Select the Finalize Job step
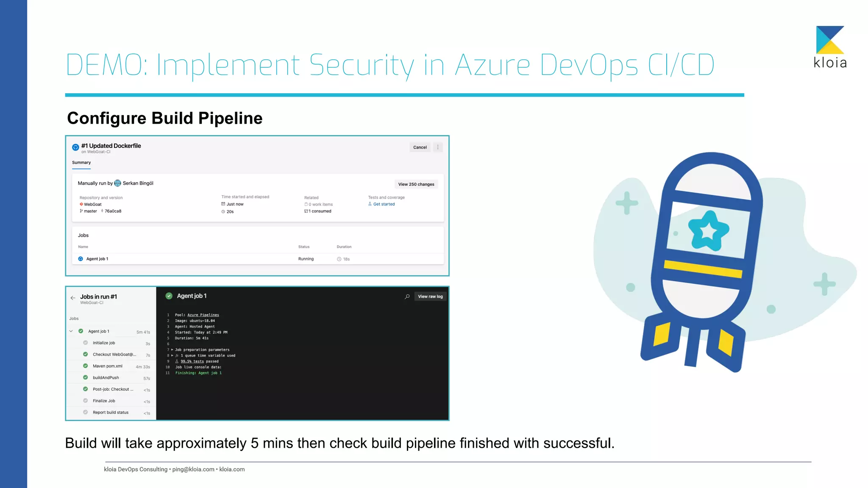Viewport: 868px width, 488px height. [110, 401]
